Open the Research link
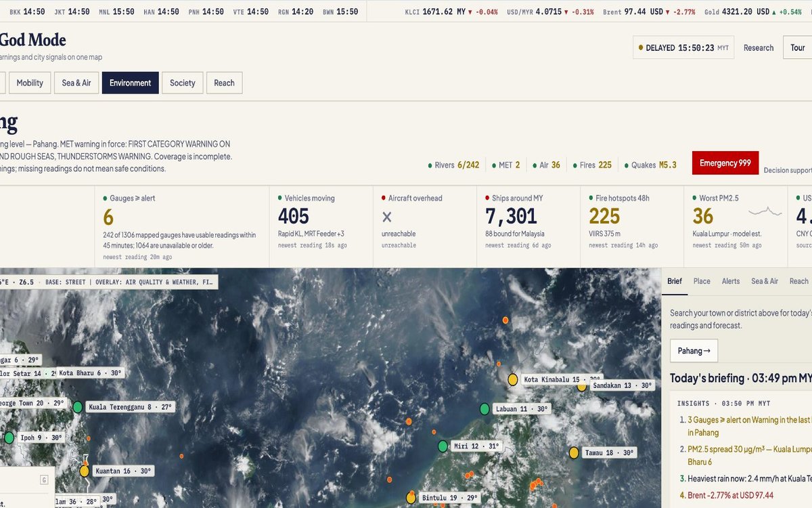 pos(759,47)
